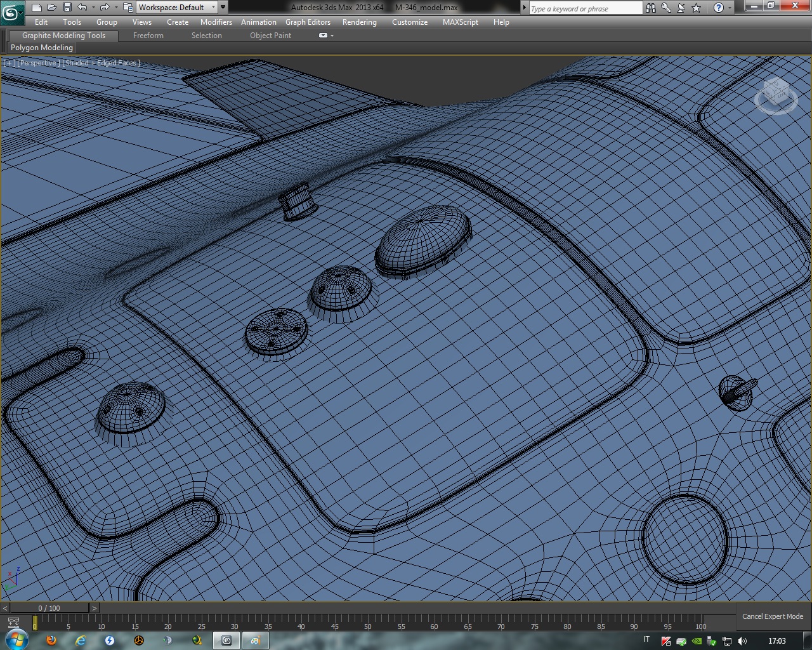Open the [Perspective] viewport label menu
The image size is (812, 650).
pos(39,63)
